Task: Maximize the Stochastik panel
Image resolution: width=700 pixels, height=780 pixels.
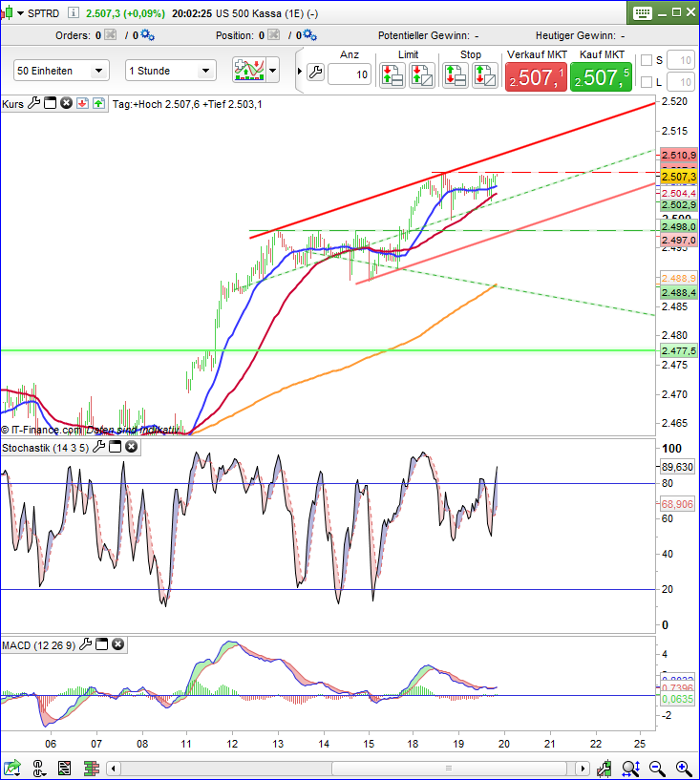Action: 115,447
